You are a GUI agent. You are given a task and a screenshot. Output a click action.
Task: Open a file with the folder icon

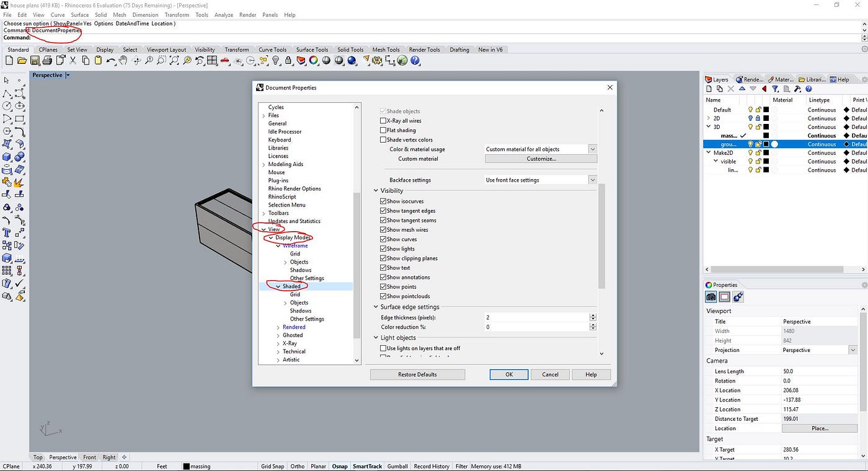[22, 60]
